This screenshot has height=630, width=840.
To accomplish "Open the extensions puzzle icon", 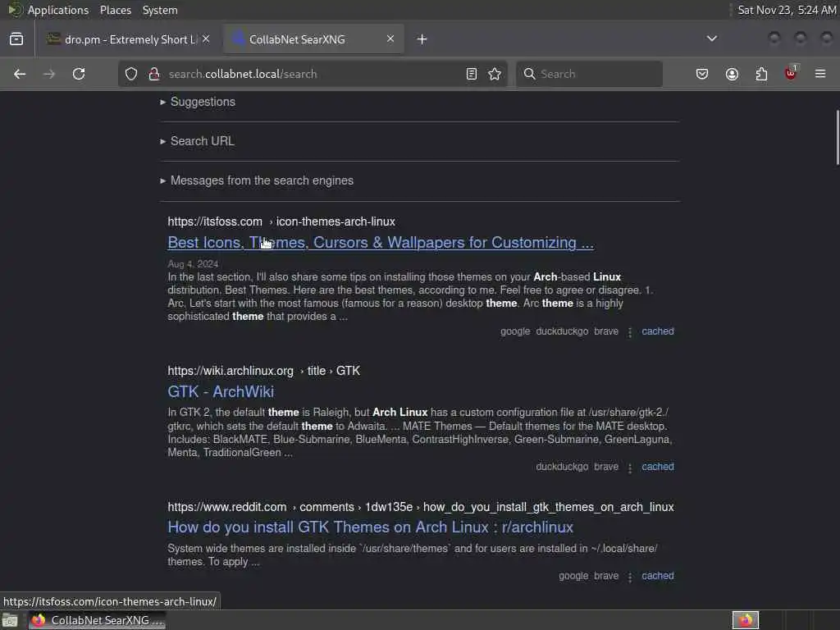I will click(761, 74).
